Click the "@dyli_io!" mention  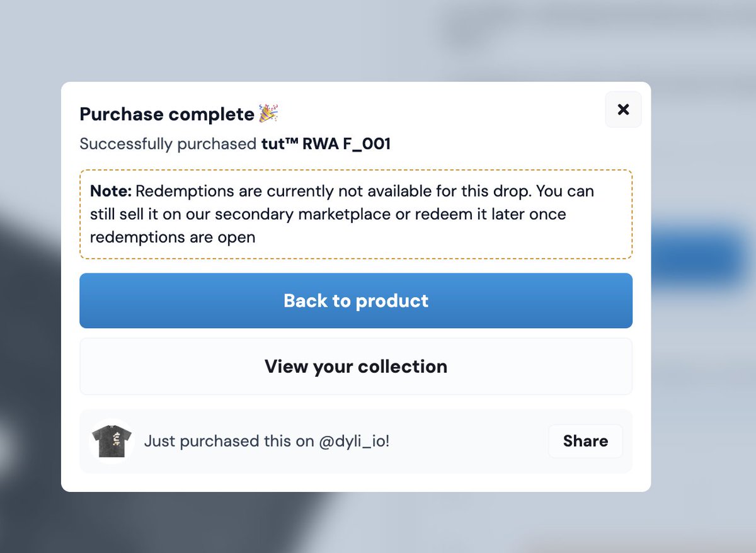point(354,441)
